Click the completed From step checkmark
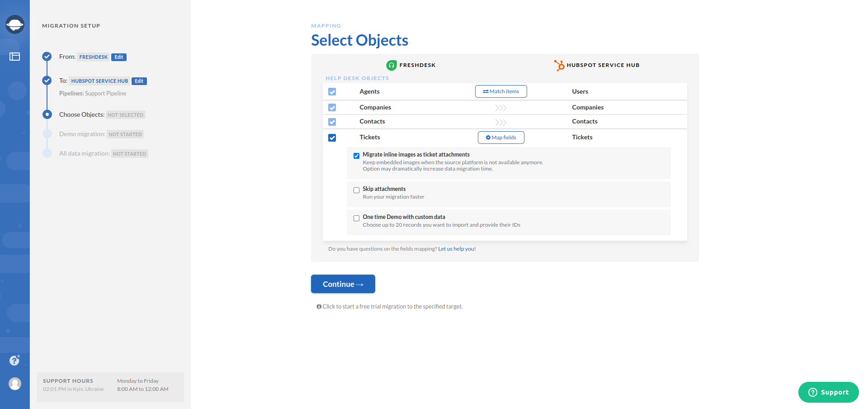The height and width of the screenshot is (409, 868). [47, 57]
